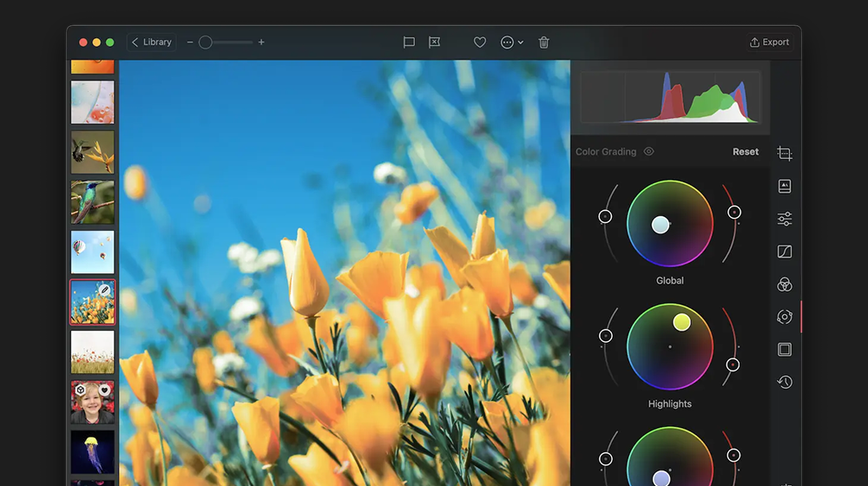Select the Crop tool
Screen dimensions: 868x486
pyautogui.click(x=785, y=154)
